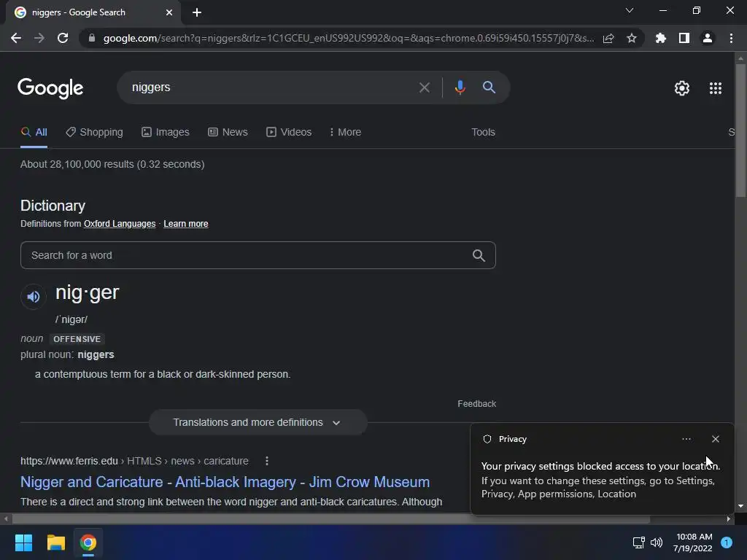Open the Jim Crow Museum result

pos(225,482)
